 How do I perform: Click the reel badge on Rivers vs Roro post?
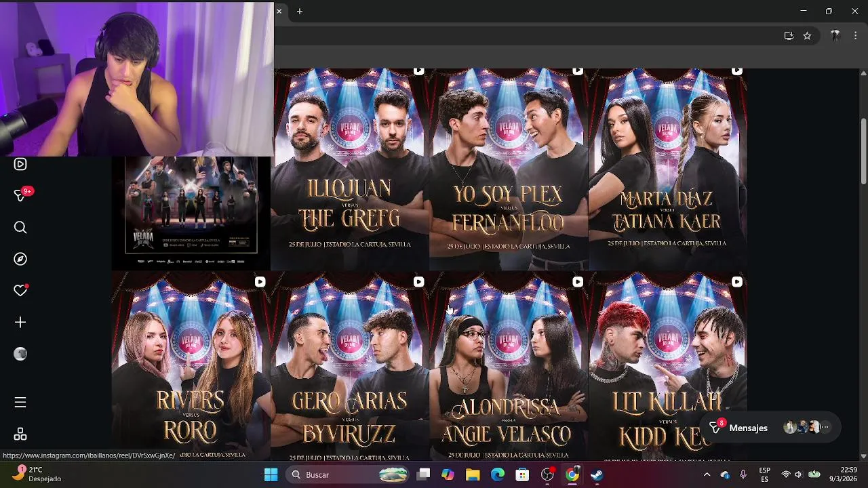[x=260, y=282]
